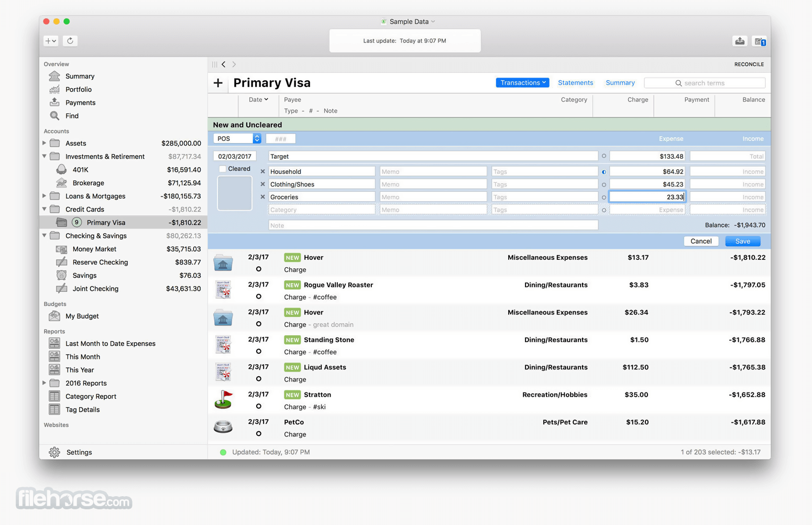812x525 pixels.
Task: Click the Cancel button
Action: (x=701, y=241)
